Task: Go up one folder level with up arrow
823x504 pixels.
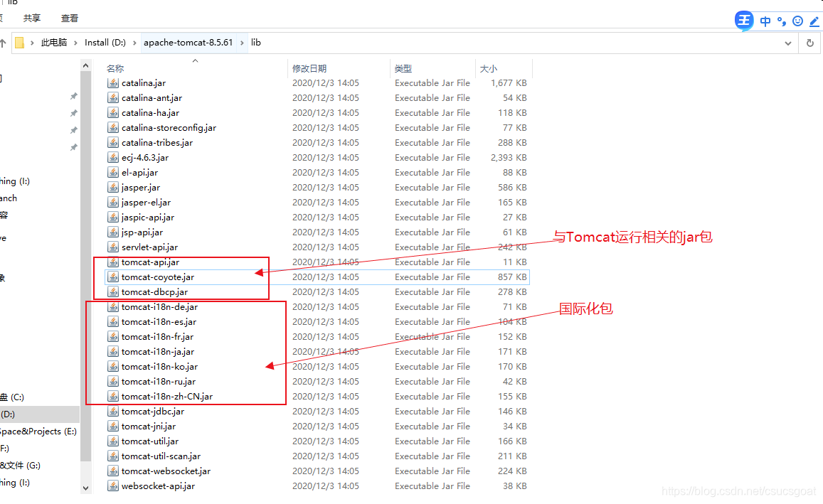Action: (3, 43)
